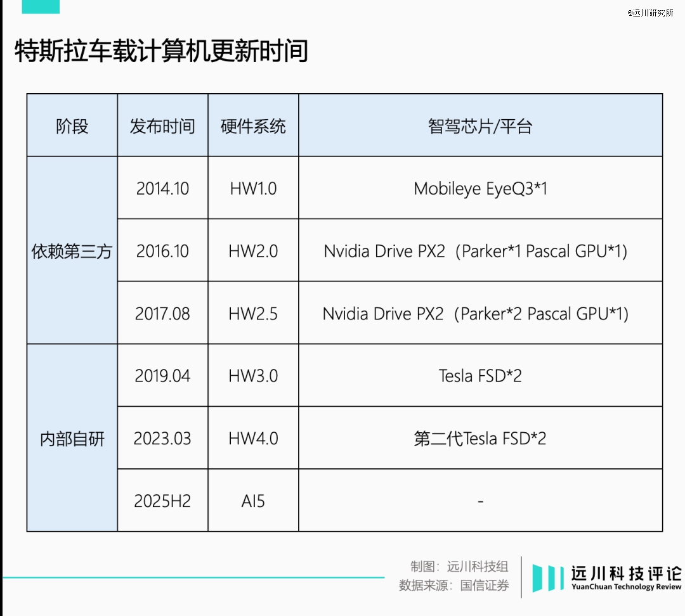Click the dash cell in the AI5 row

pos(481,500)
